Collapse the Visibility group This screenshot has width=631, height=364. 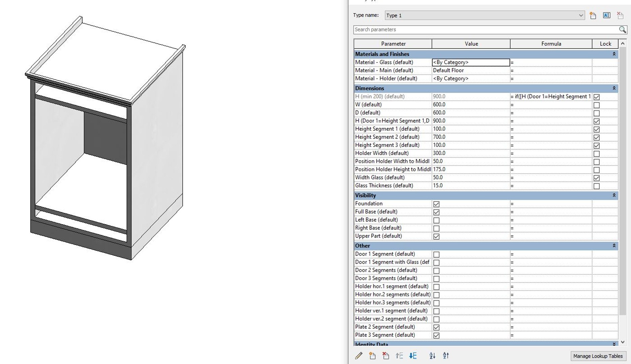click(614, 195)
